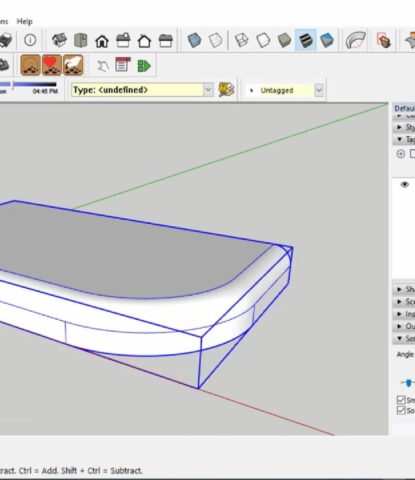
Task: Adjust the shadow time slider
Action: pyautogui.click(x=12, y=85)
